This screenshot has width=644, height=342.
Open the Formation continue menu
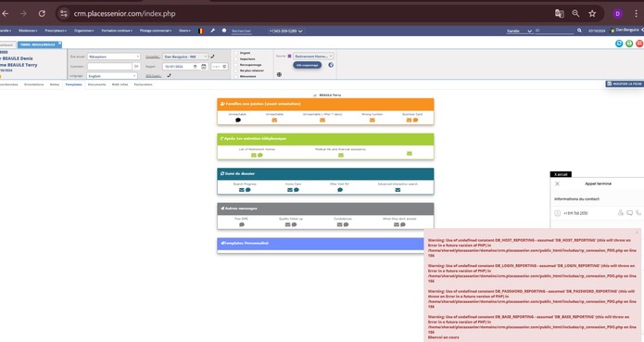pos(117,31)
